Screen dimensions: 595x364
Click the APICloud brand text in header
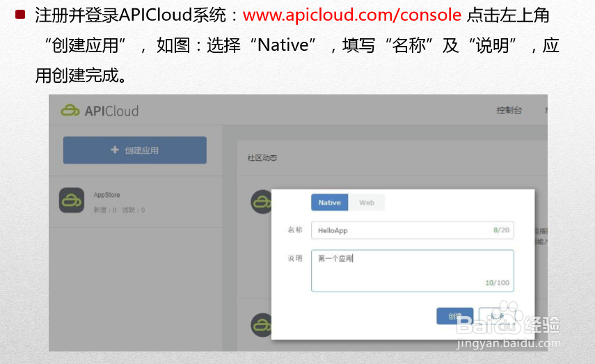coord(111,111)
